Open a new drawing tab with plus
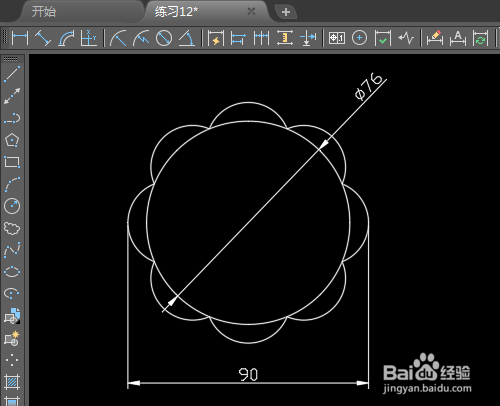 click(x=286, y=12)
